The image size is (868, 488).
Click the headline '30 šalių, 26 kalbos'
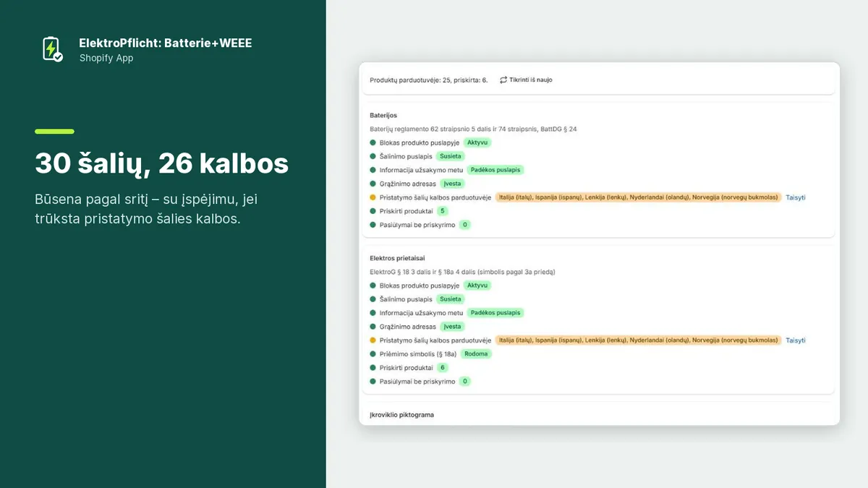162,164
